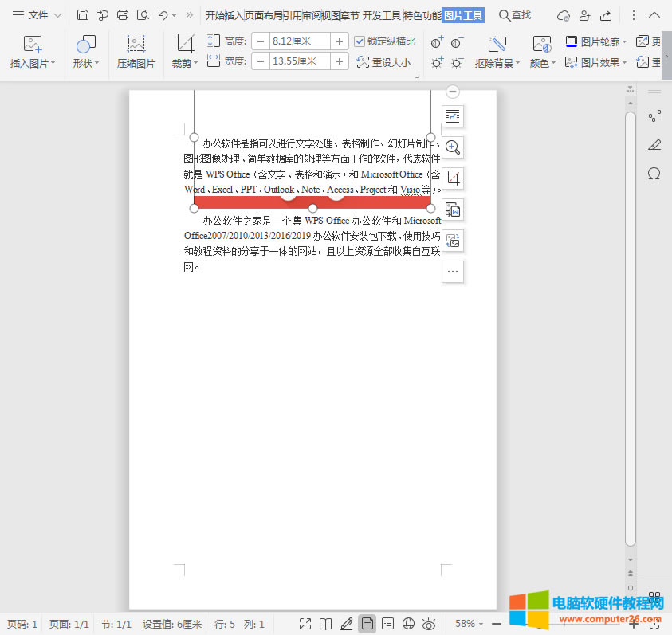Click the layout options icon beside image
Screen dimensions: 672x635
pyautogui.click(x=453, y=116)
